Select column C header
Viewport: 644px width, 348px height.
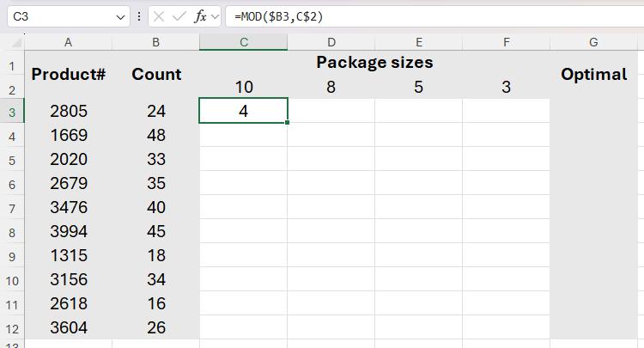244,42
